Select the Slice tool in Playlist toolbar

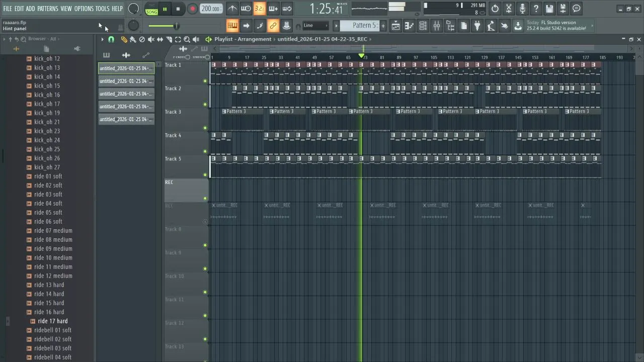click(x=169, y=39)
